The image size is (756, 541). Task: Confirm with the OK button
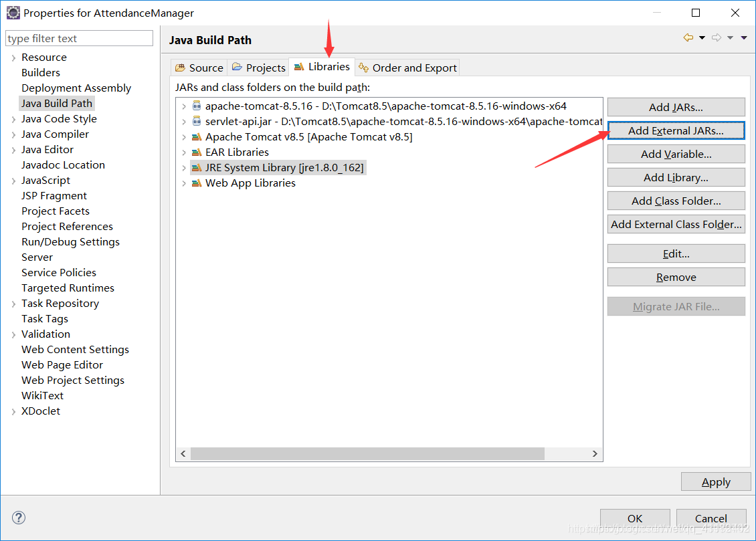click(x=635, y=518)
